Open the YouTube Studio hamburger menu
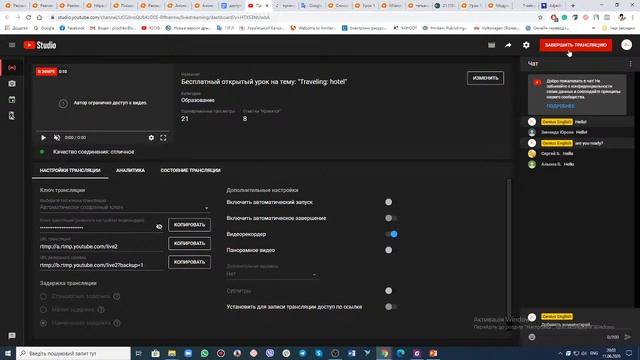This screenshot has height=360, width=640. click(12, 45)
